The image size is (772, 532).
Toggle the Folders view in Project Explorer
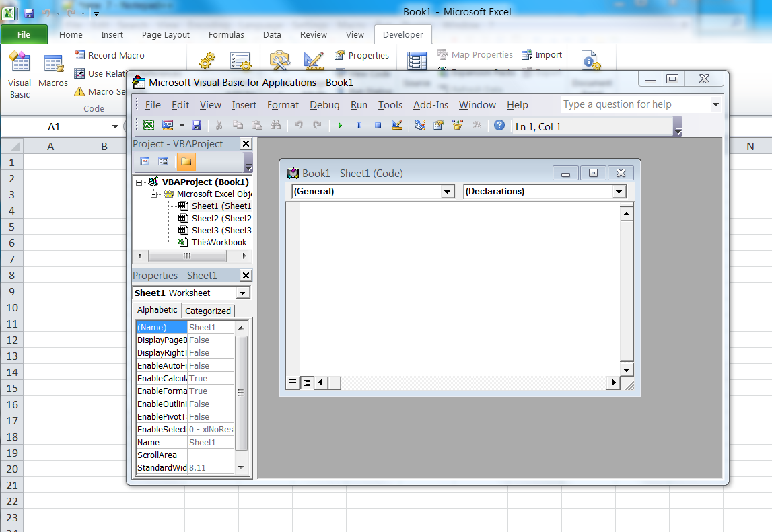coord(186,161)
